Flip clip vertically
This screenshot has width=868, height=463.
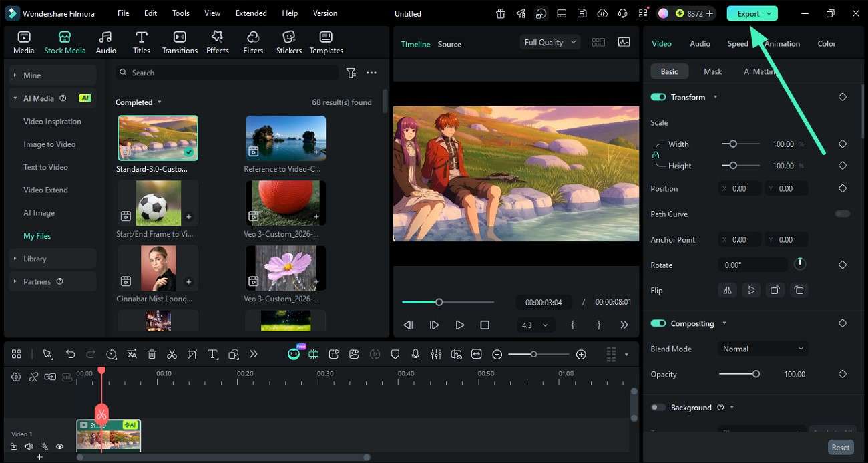point(752,290)
